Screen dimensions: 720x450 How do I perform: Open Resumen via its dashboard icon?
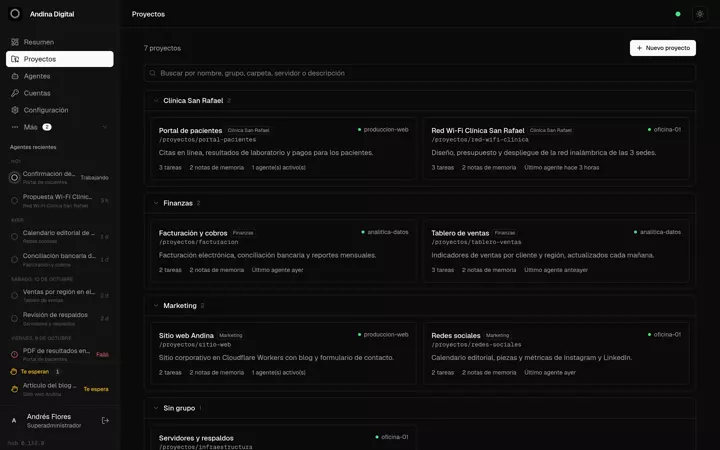(x=15, y=42)
